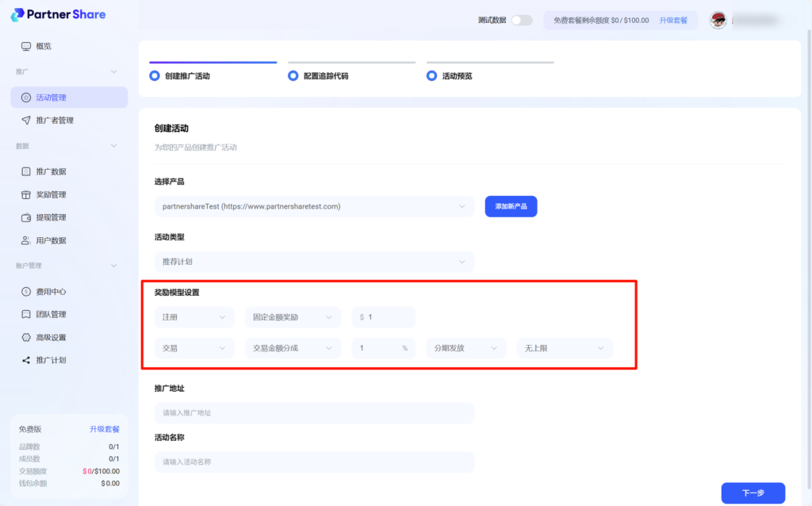Click the 升级套餐 link in the top bar
Screen dimensions: 812x506
673,20
